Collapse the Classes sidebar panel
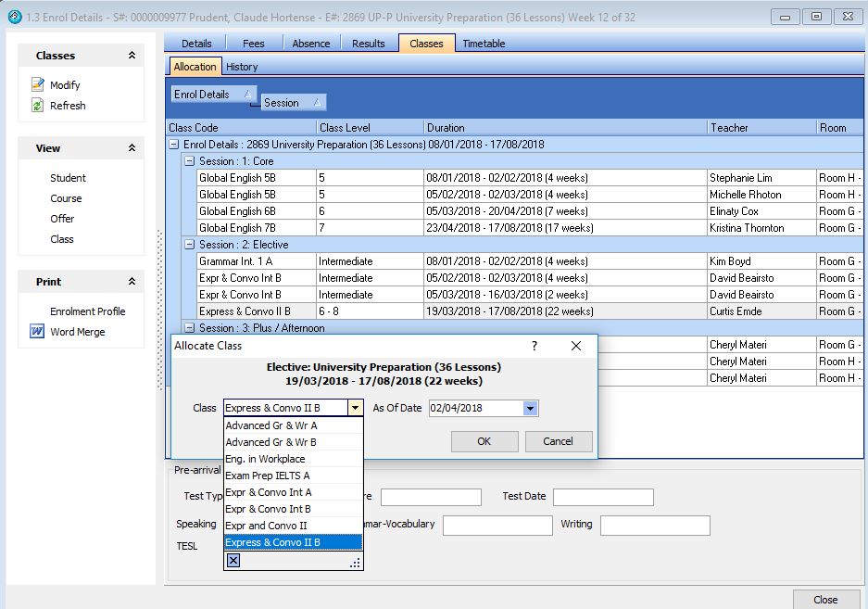This screenshot has width=868, height=609. click(132, 56)
